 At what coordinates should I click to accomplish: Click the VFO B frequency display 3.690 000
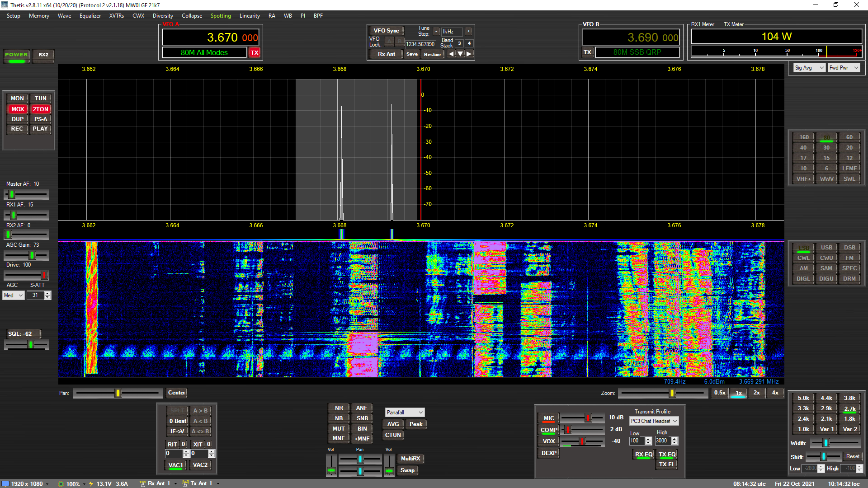coord(631,37)
